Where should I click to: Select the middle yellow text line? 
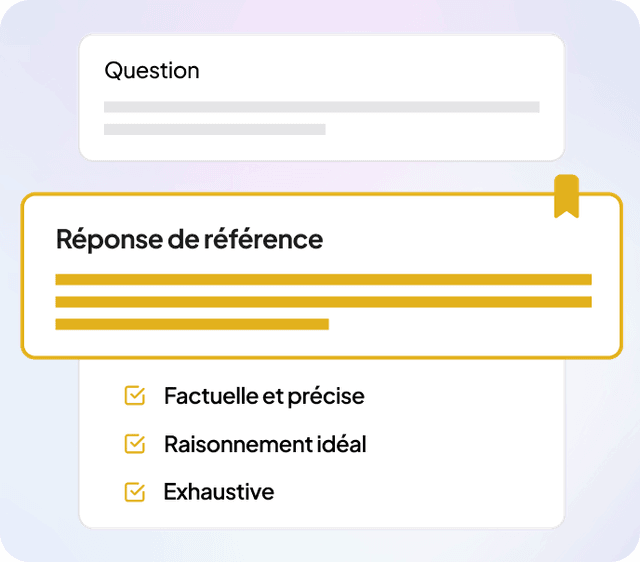point(324,302)
